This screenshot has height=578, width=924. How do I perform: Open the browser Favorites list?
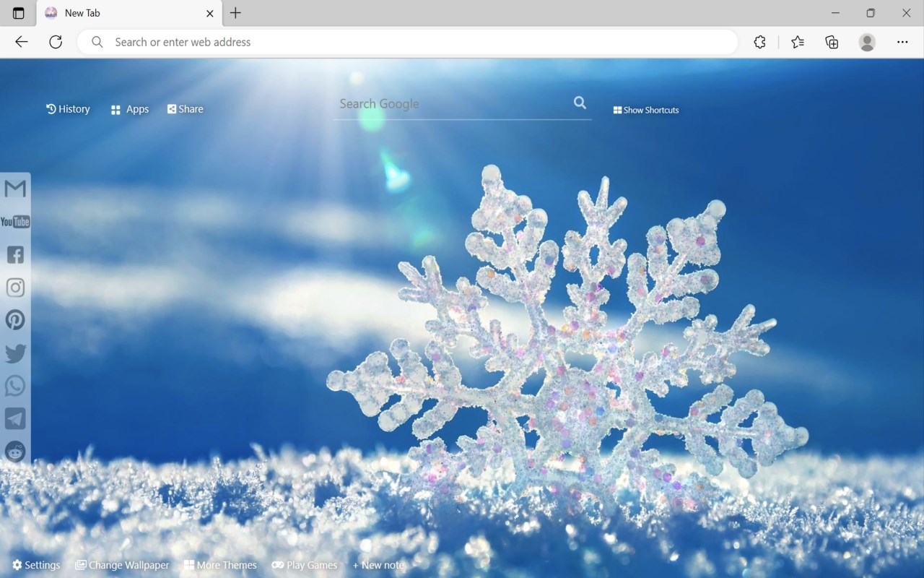point(798,42)
